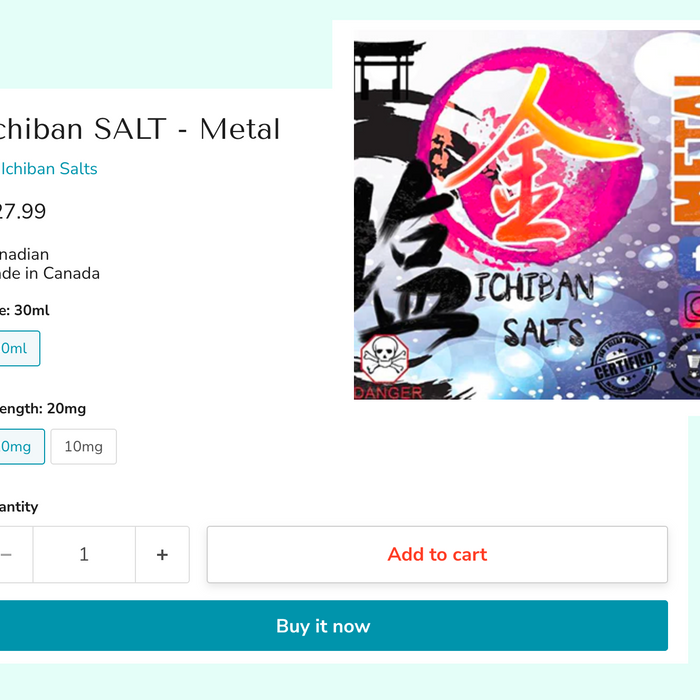This screenshot has width=700, height=700.
Task: Click the Facebook icon on the product label
Action: coord(692,259)
